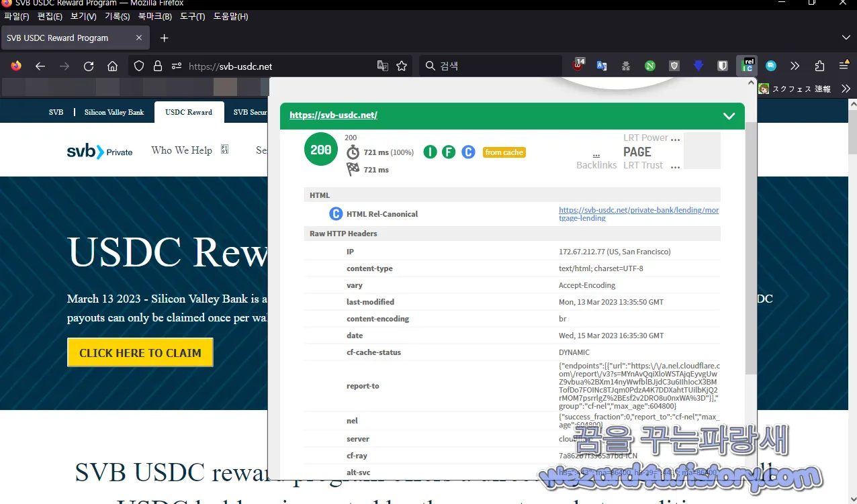Viewport: 857px width, 504px height.
Task: Click the stopwatch load time icon
Action: pos(353,152)
